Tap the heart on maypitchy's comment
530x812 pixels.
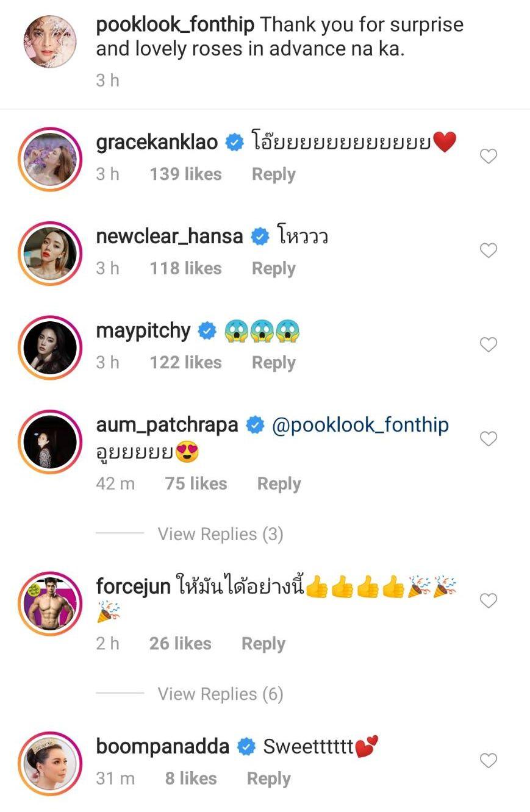[488, 345]
